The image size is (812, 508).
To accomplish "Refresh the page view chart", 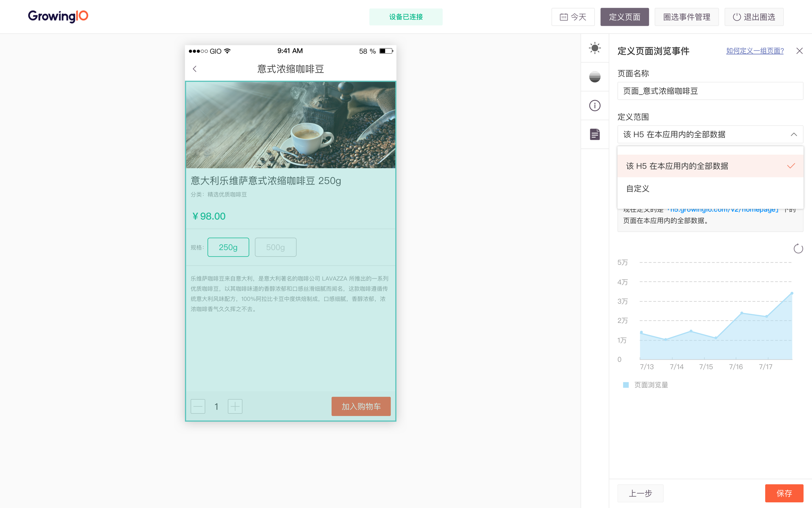I will (x=798, y=249).
